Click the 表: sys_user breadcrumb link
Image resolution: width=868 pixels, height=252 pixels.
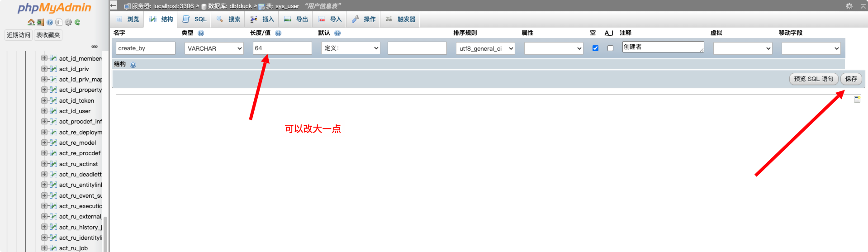[x=283, y=6]
